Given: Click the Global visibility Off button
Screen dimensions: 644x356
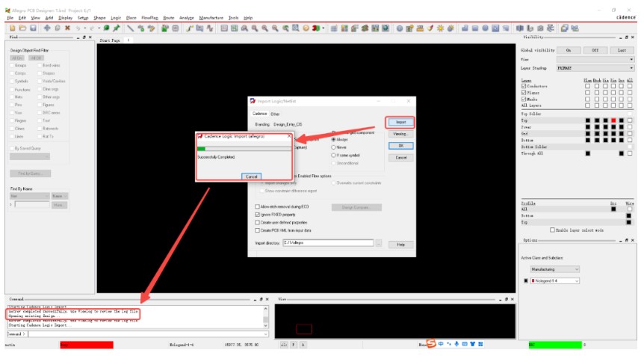Looking at the screenshot, I should [x=595, y=50].
